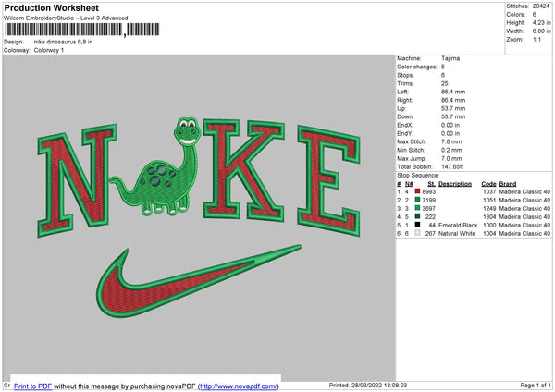Click the Stitches value 20424

[541, 6]
